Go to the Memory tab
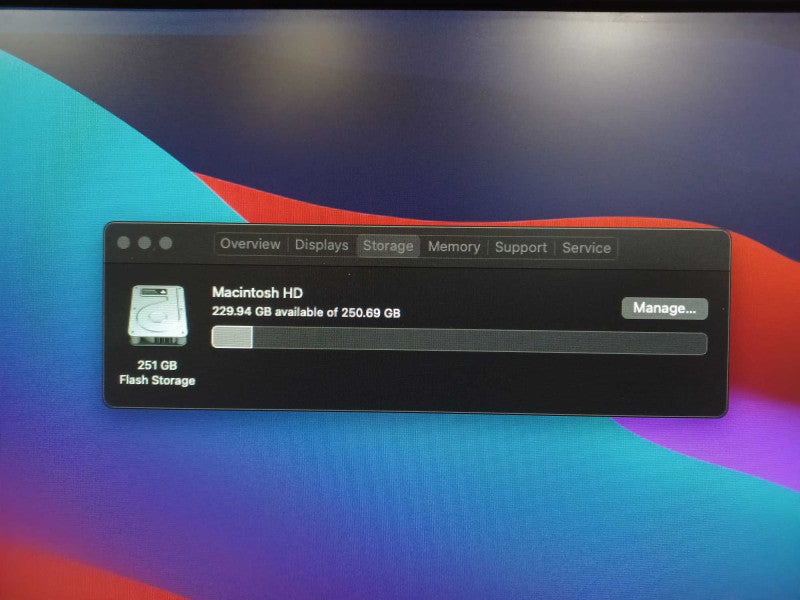800x600 pixels. pos(454,247)
